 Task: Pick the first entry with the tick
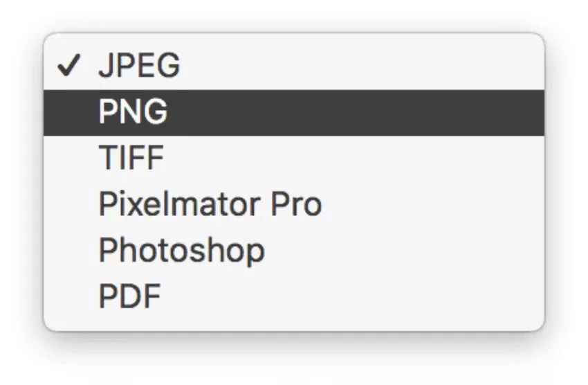click(x=294, y=66)
